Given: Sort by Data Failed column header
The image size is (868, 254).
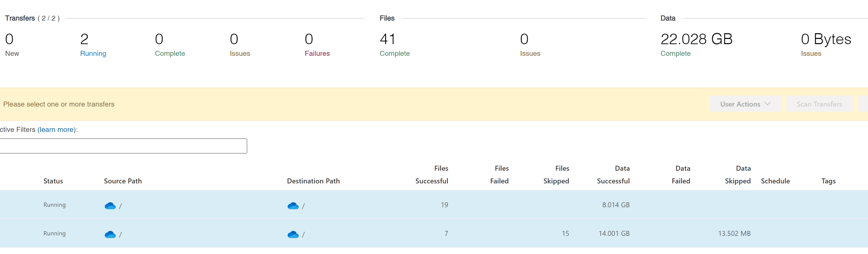Looking at the screenshot, I should 681,175.
